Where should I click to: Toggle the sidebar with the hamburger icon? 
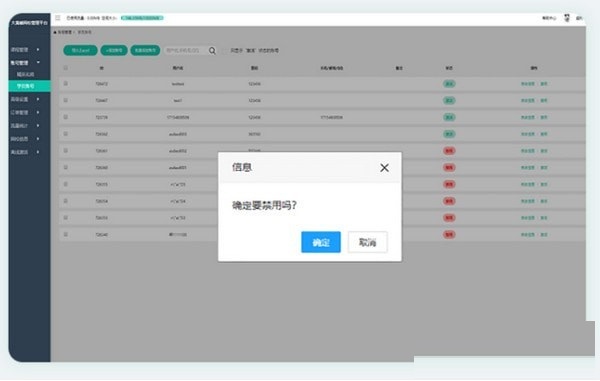[58, 18]
